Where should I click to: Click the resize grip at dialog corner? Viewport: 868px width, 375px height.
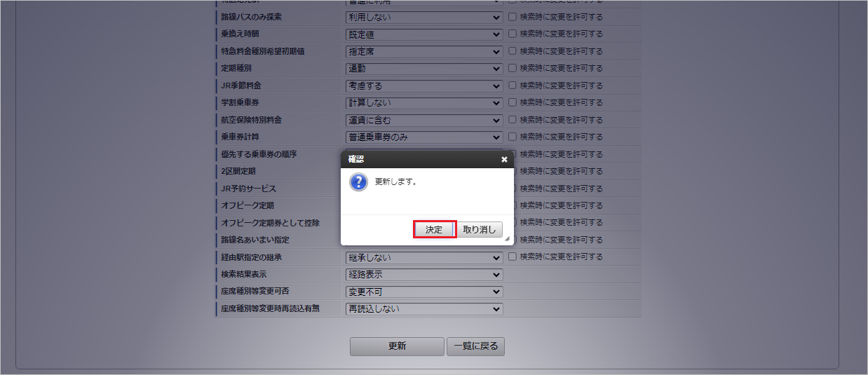point(507,239)
